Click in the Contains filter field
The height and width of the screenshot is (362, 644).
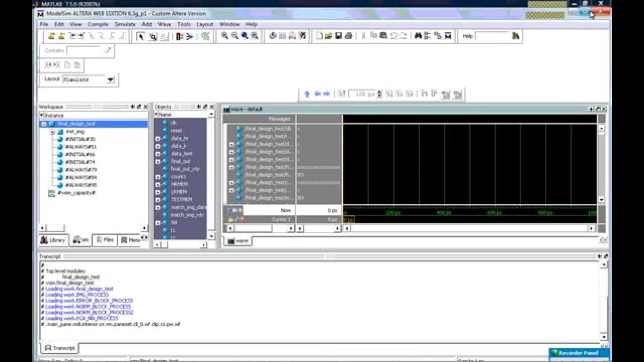tap(85, 51)
